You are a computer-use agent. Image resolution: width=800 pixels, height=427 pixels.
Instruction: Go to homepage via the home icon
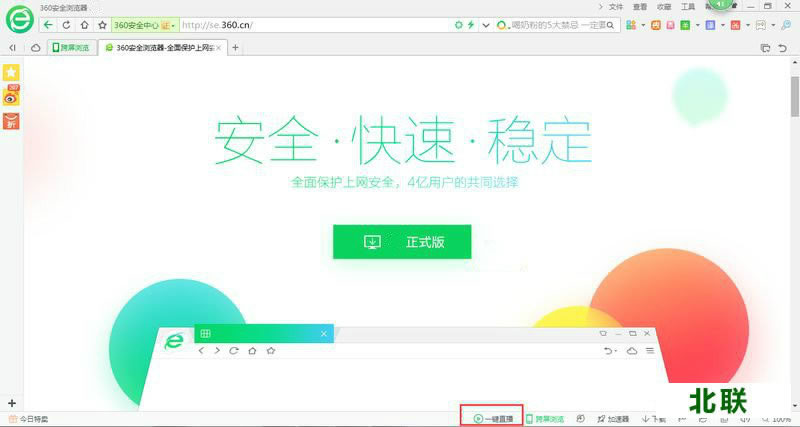pos(84,24)
